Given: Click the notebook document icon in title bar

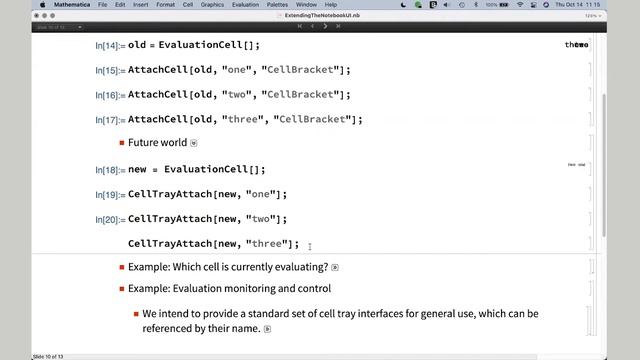Looking at the screenshot, I should pyautogui.click(x=280, y=16).
